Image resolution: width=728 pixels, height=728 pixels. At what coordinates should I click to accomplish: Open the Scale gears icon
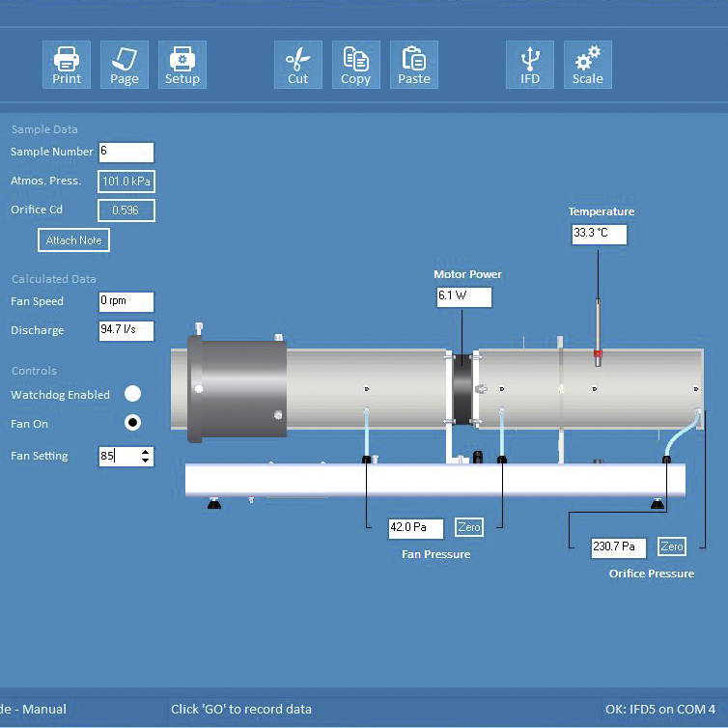click(587, 65)
